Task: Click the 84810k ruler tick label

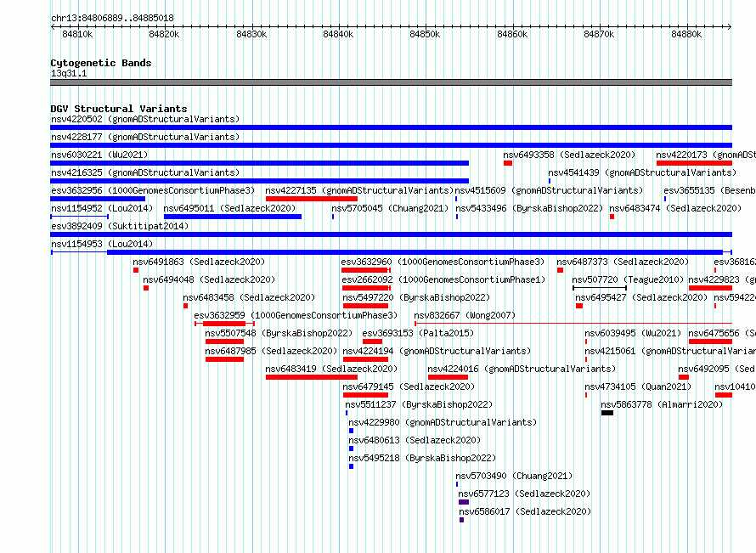Action: click(x=77, y=34)
